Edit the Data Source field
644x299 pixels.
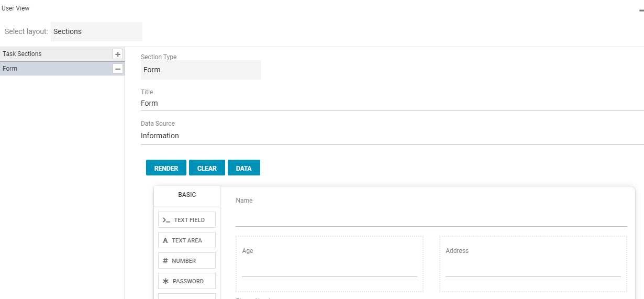pyautogui.click(x=392, y=136)
